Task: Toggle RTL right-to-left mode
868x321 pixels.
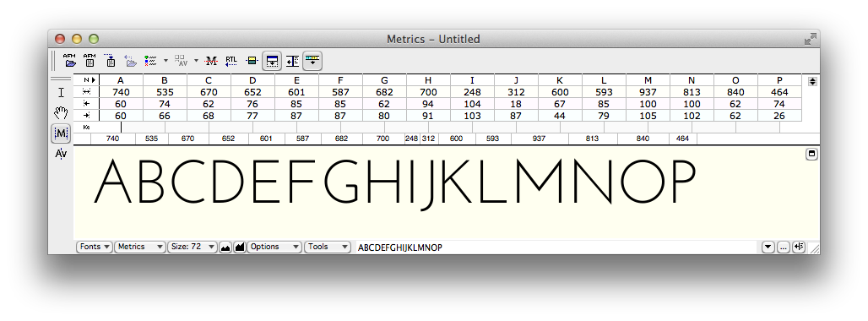Action: (x=231, y=60)
